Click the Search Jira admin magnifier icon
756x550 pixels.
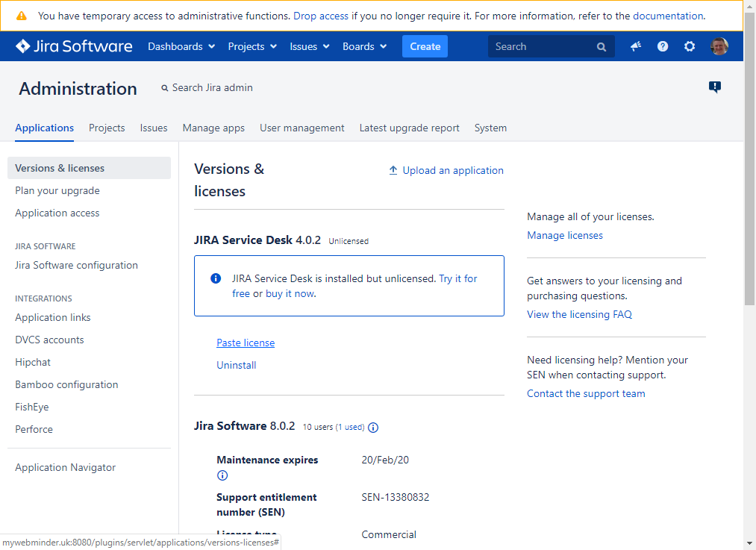point(165,88)
